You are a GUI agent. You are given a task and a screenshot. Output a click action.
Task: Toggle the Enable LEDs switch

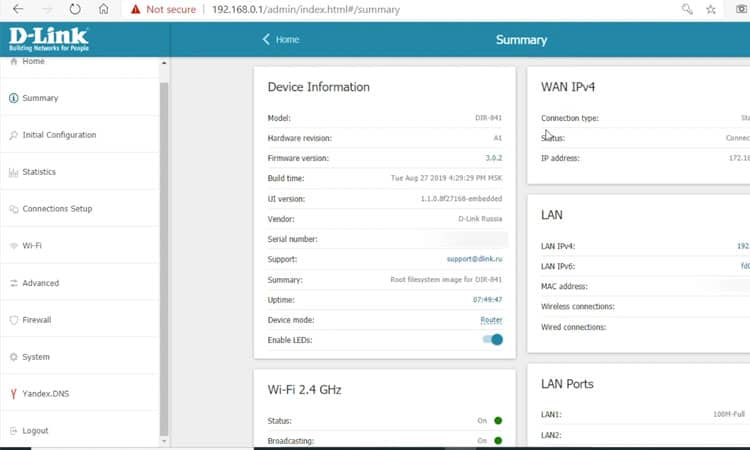click(x=492, y=340)
